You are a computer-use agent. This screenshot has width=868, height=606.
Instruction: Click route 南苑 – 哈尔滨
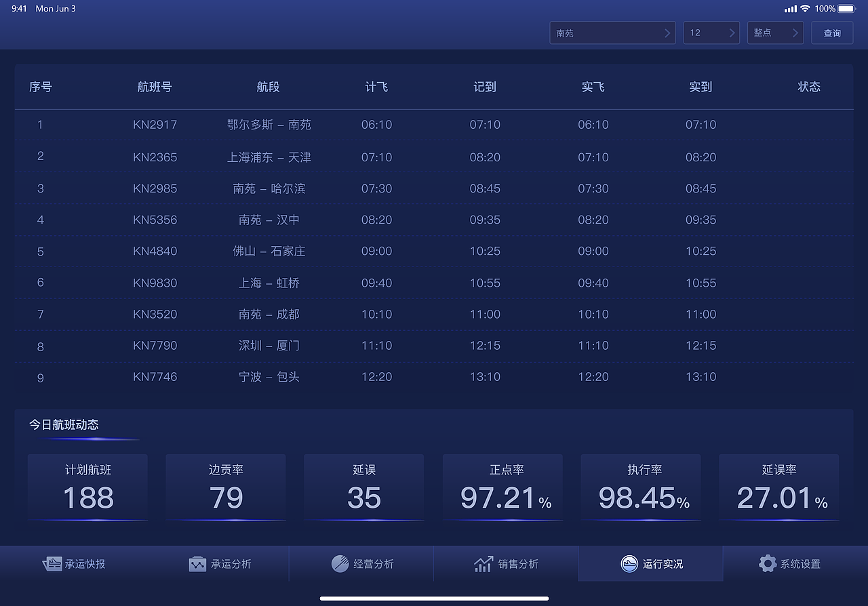click(x=269, y=188)
